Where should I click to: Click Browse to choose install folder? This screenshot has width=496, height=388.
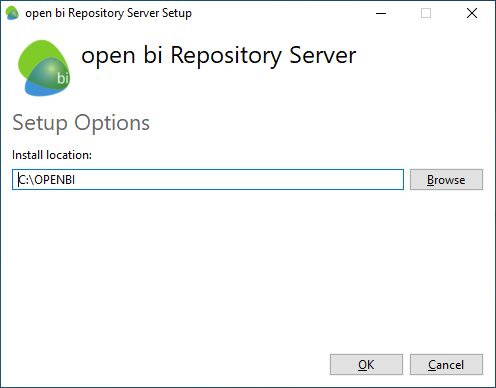[446, 180]
